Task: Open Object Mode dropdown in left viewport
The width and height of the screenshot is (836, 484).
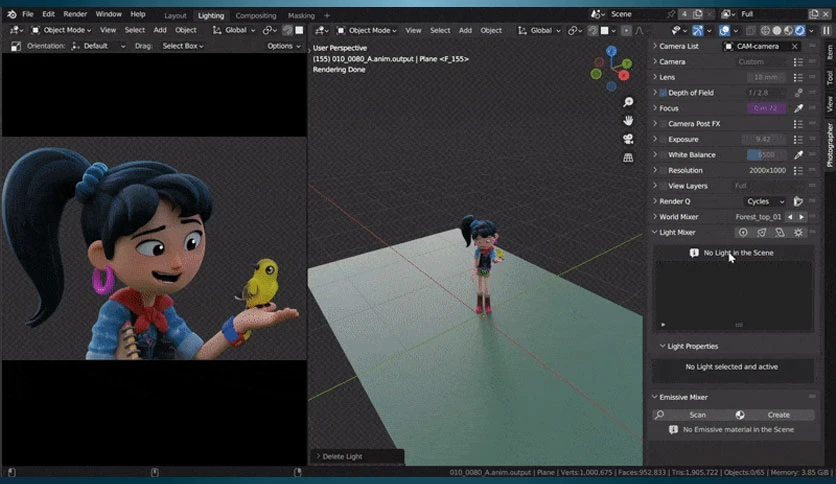Action: click(x=61, y=30)
